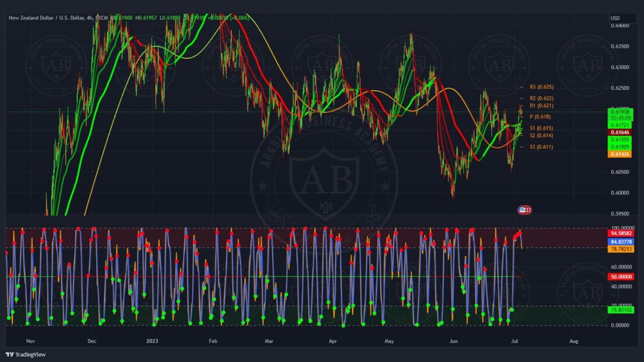Click the R1 (0.621) pivot label
Screen dimensions: 644x362
pyautogui.click(x=541, y=106)
